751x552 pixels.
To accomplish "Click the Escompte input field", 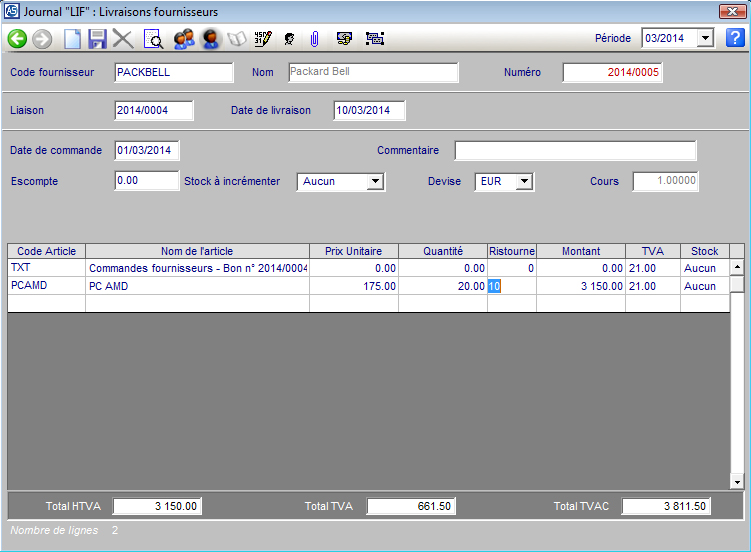I will [146, 182].
